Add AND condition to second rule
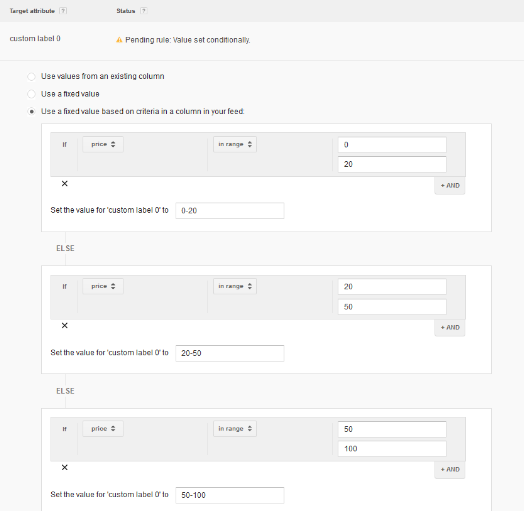The width and height of the screenshot is (524, 513). click(x=450, y=328)
